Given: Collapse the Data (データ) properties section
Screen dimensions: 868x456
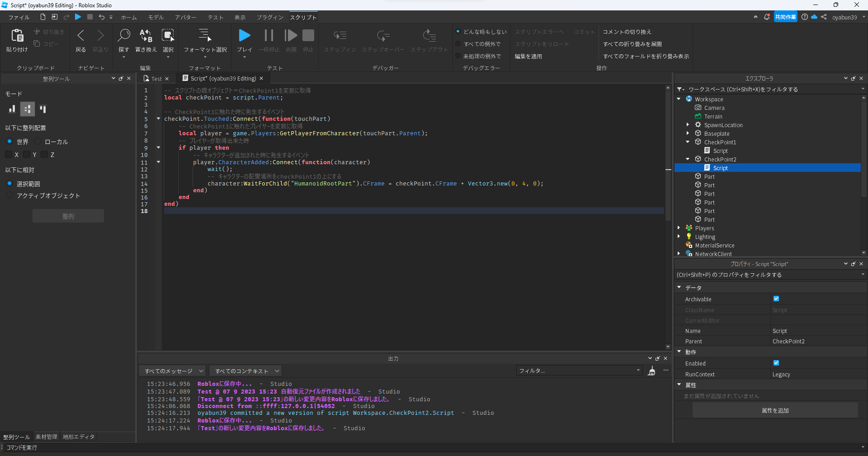Looking at the screenshot, I should (x=679, y=287).
